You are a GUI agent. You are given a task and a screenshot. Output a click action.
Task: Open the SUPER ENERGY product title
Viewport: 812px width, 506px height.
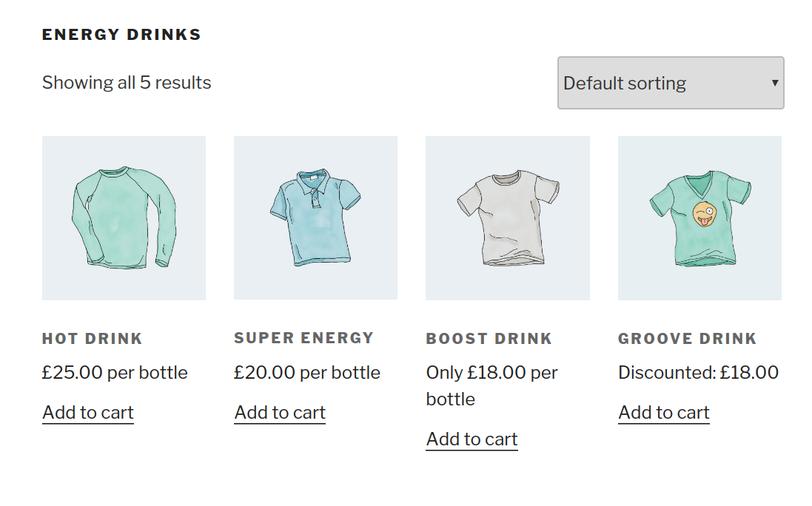[x=303, y=338]
